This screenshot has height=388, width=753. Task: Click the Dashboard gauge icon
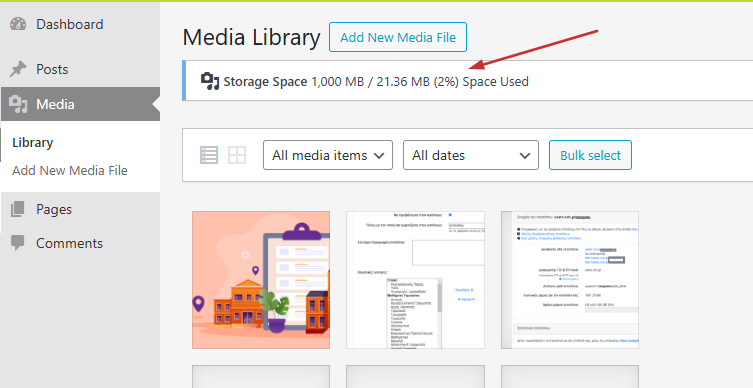[18, 24]
